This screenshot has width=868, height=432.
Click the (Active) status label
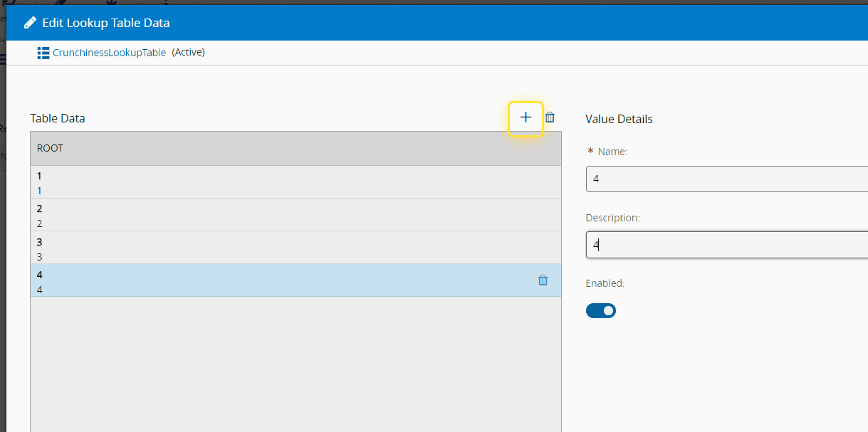pos(188,52)
